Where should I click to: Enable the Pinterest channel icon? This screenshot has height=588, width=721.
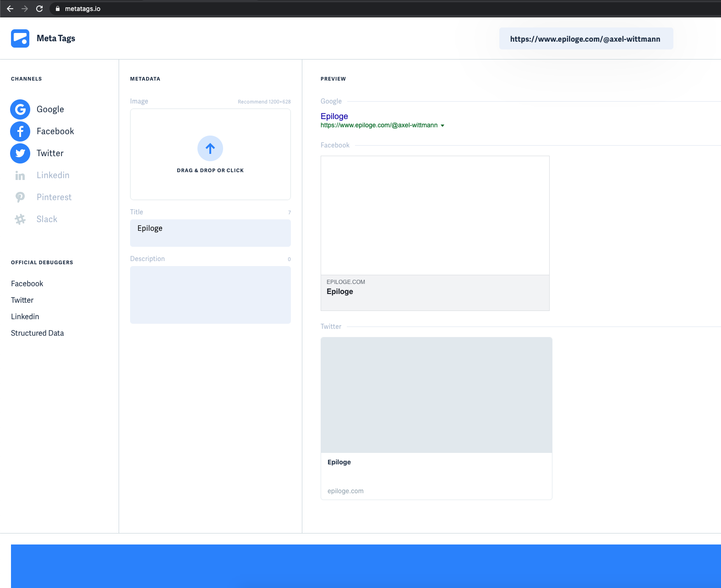20,197
